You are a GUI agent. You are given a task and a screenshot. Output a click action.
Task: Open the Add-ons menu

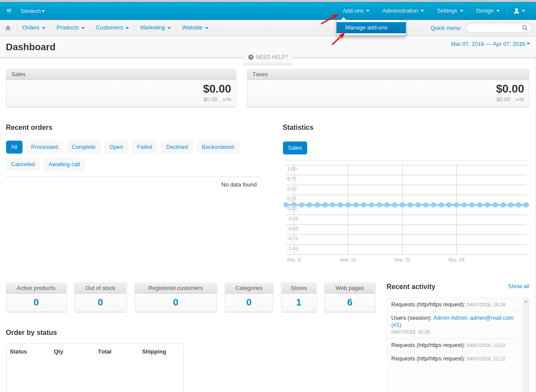356,11
